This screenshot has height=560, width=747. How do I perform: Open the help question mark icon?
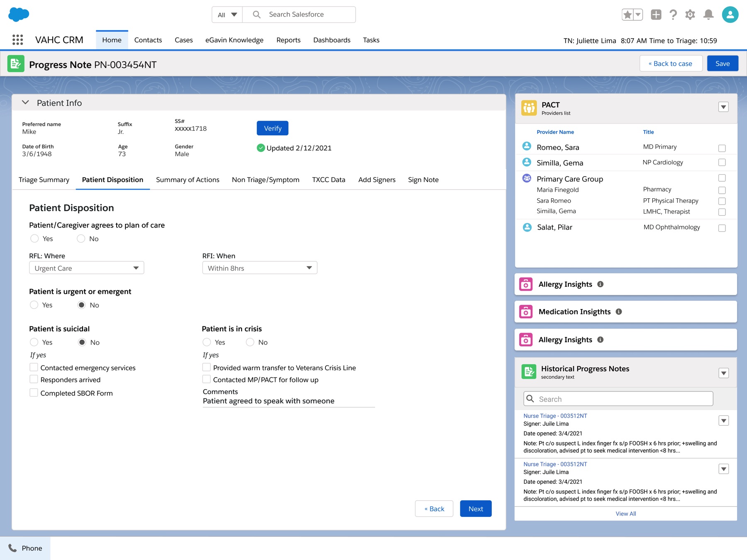673,15
